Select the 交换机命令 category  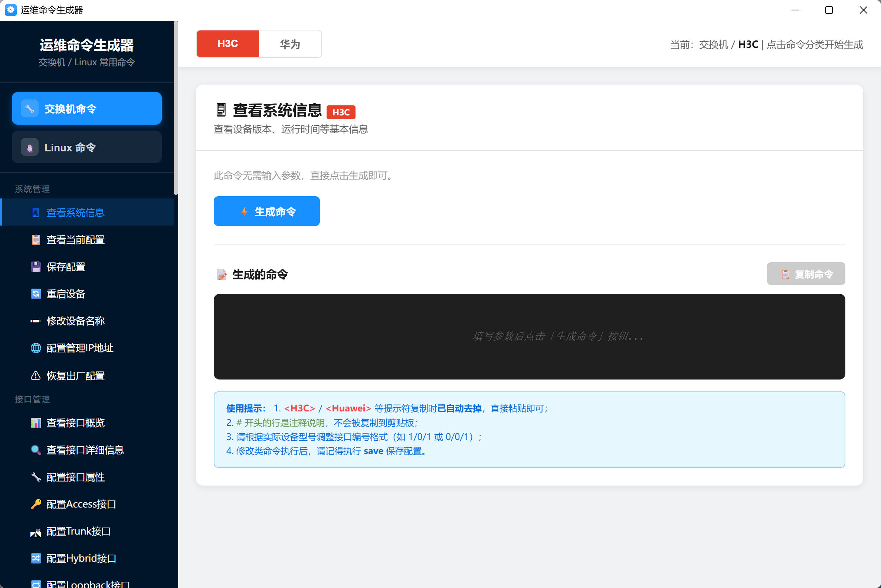86,108
